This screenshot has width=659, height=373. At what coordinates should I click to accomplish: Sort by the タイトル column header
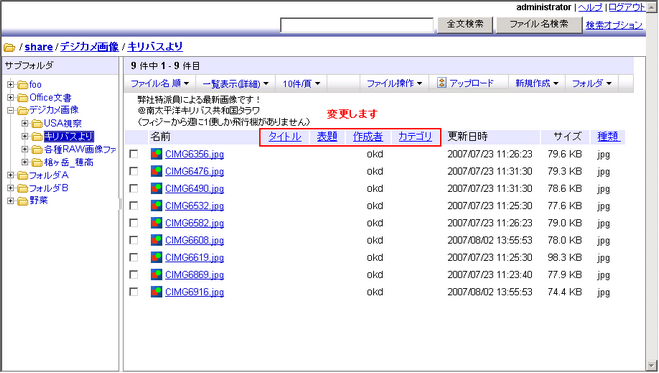click(x=285, y=137)
